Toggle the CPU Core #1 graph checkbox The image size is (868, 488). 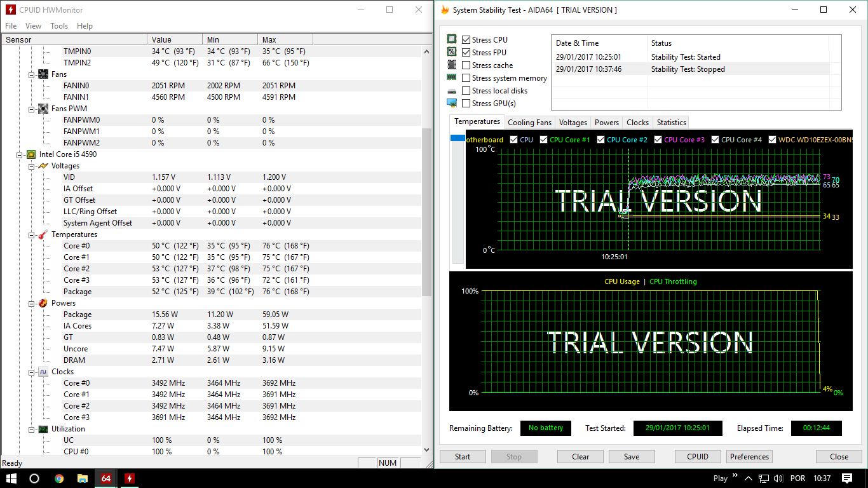pos(543,140)
